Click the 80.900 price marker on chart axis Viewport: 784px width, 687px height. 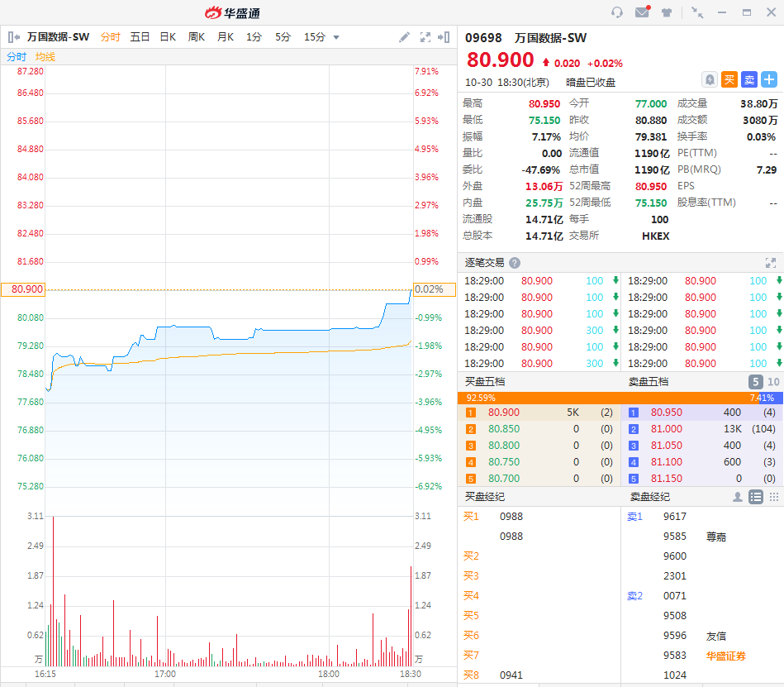click(23, 289)
